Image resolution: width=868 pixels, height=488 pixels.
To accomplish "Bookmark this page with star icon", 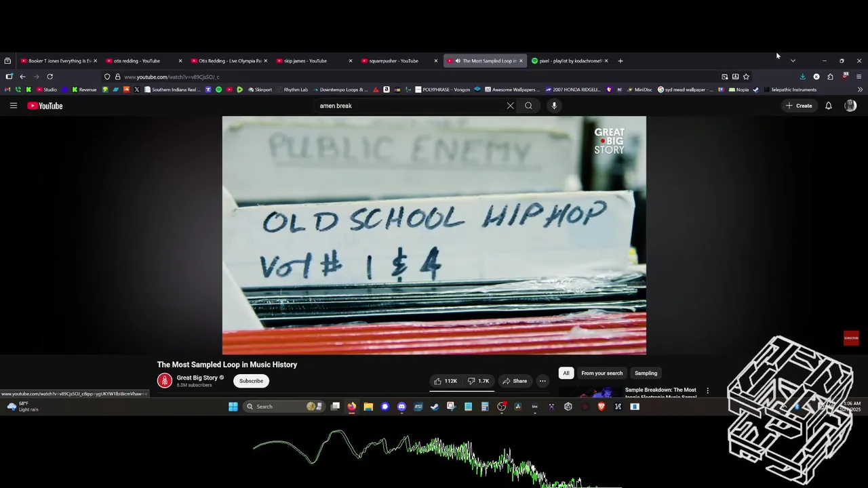I will coord(746,77).
